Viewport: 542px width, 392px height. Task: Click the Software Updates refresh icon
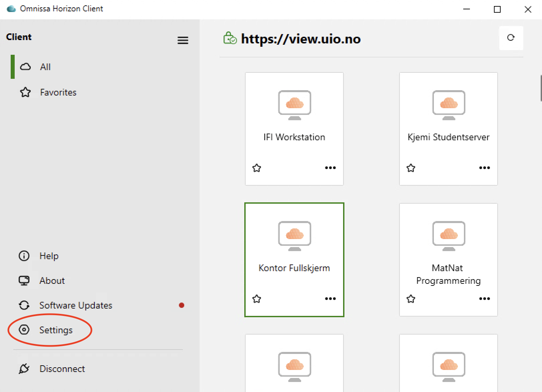pyautogui.click(x=24, y=305)
